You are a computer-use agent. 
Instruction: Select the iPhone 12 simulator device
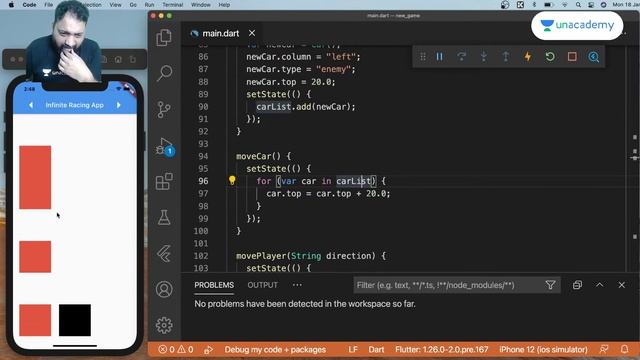pyautogui.click(x=543, y=350)
